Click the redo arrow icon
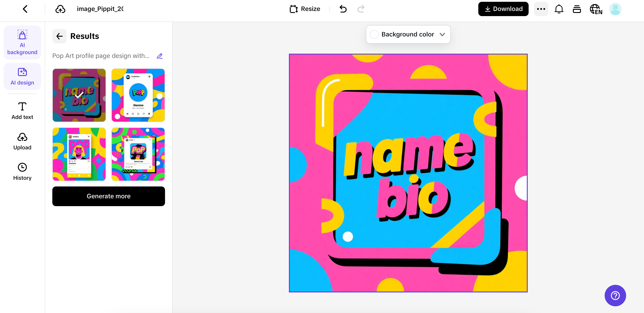Viewport: 644px width, 313px height. 361,9
